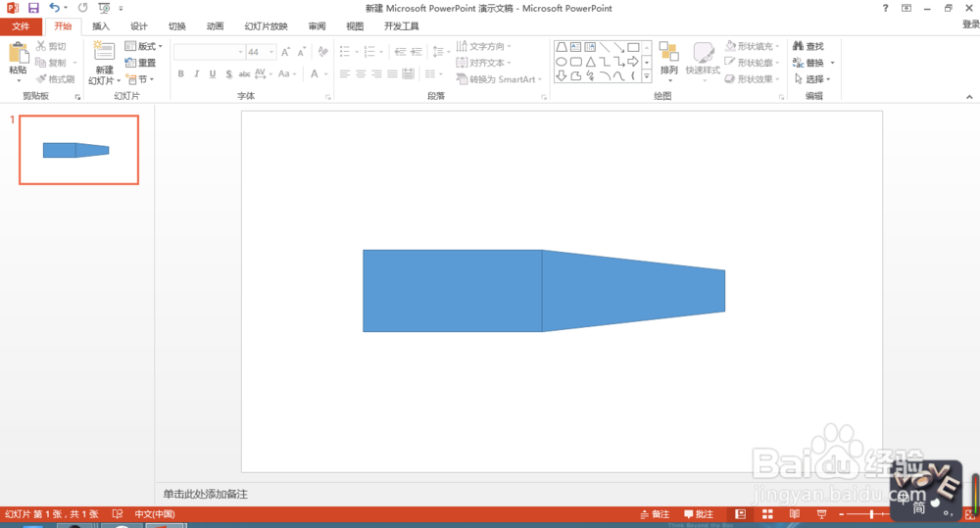Toggle Strikethrough (abc) formatting
Viewport: 980px width, 528px height.
[x=244, y=73]
